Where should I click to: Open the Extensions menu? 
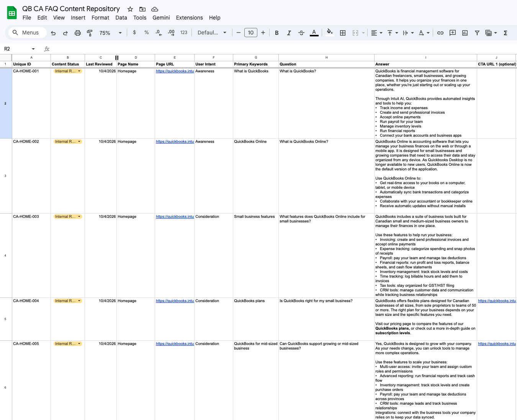190,18
